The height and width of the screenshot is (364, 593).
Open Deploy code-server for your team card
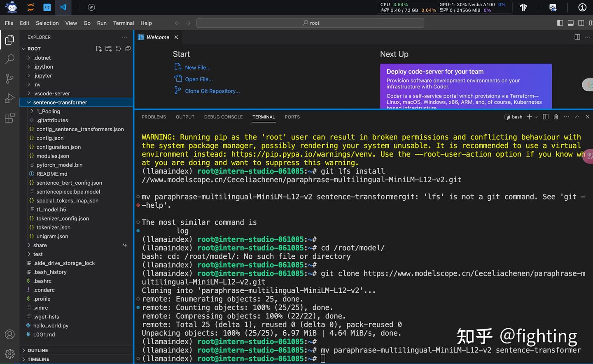pos(466,86)
